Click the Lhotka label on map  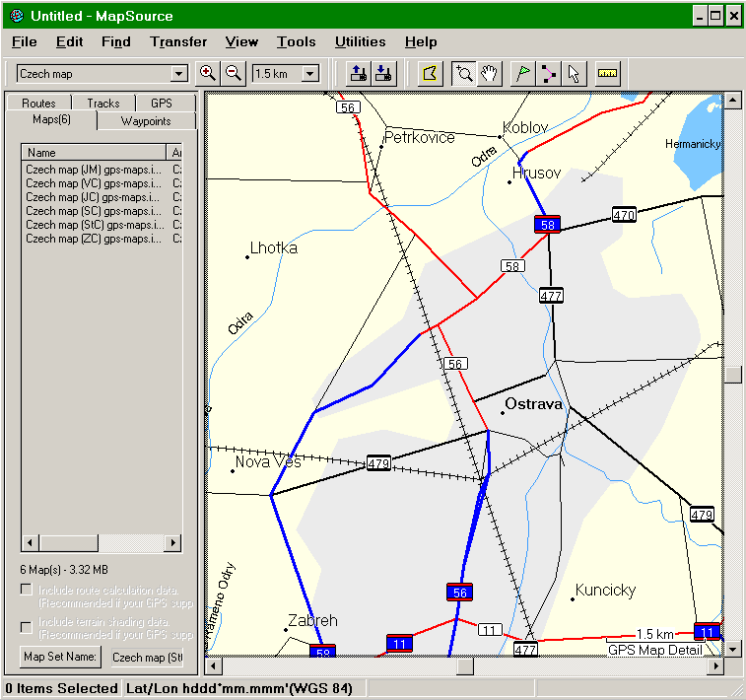click(274, 247)
